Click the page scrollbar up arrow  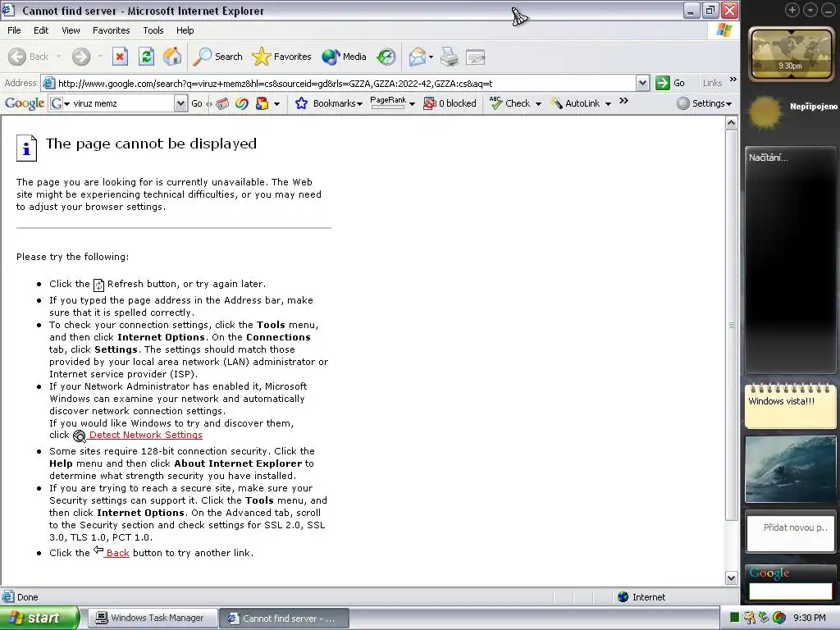(731, 123)
